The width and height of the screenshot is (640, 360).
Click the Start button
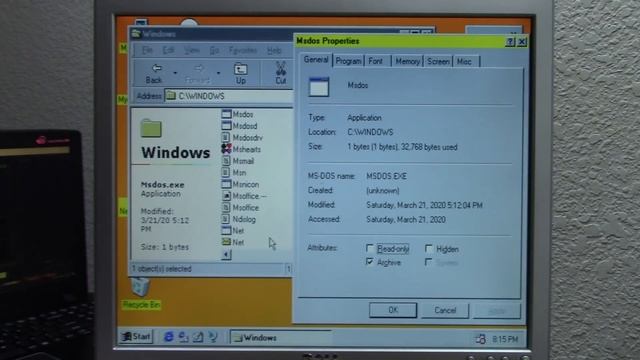point(137,336)
